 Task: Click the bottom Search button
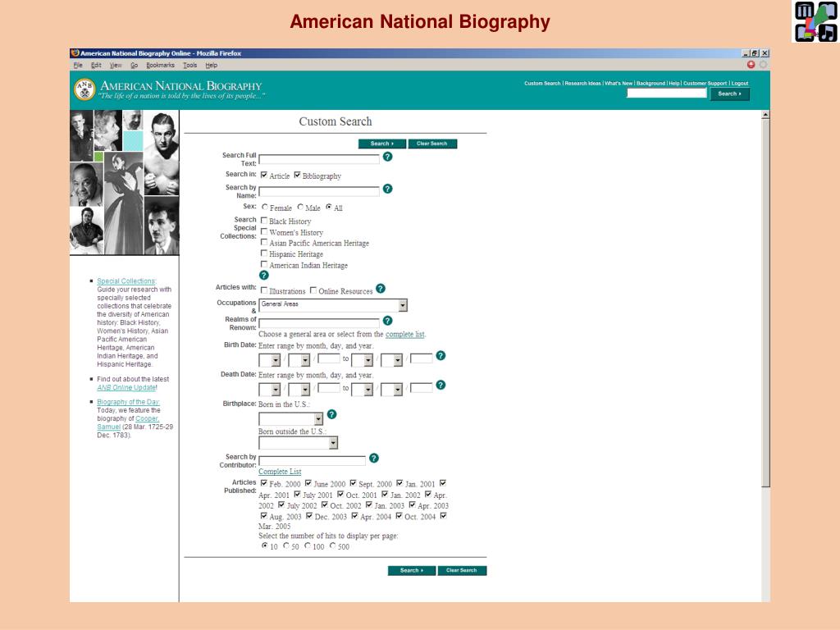coord(412,571)
